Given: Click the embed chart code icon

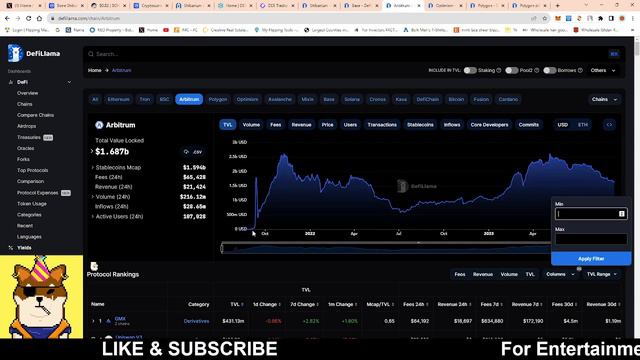Looking at the screenshot, I should tap(609, 125).
